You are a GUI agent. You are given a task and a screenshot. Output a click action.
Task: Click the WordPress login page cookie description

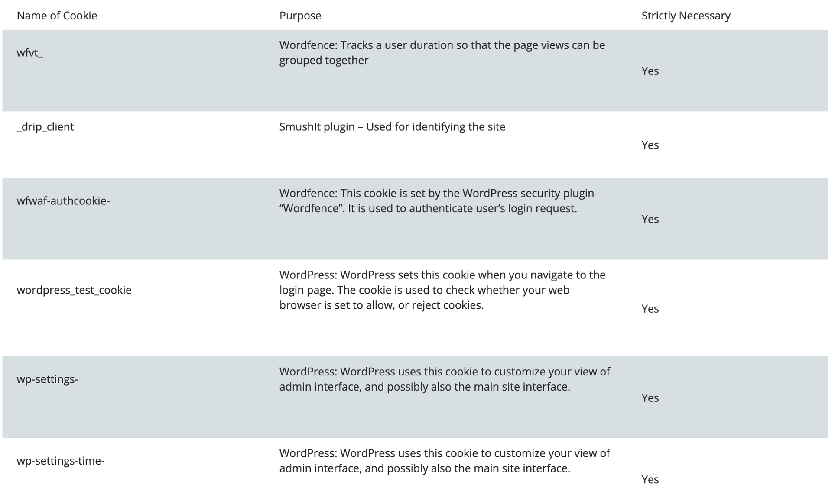pos(442,290)
